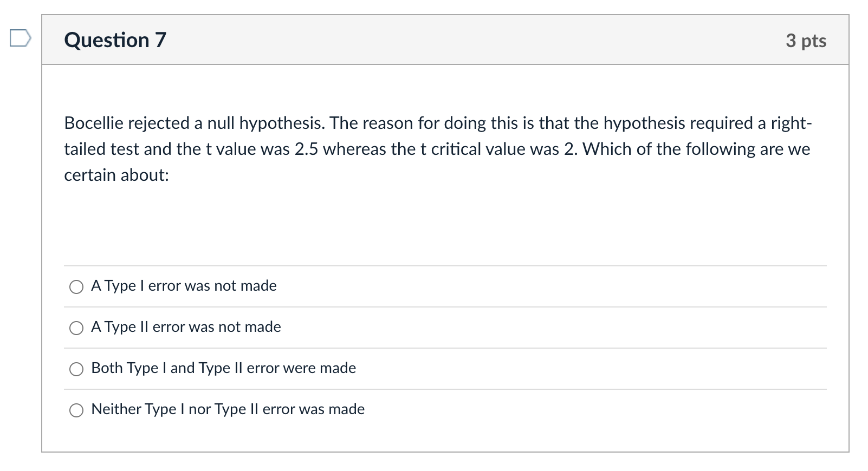This screenshot has height=471, width=868.
Task: Click the Question 7 heading
Action: point(115,40)
